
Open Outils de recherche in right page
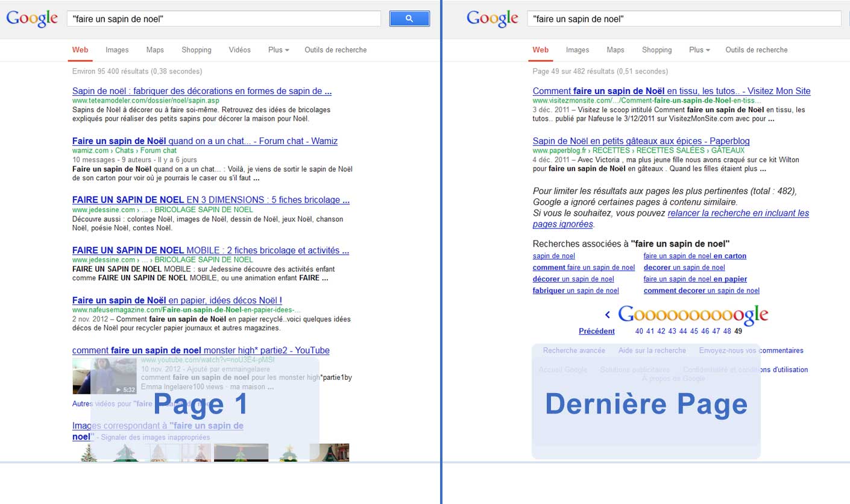pyautogui.click(x=757, y=50)
